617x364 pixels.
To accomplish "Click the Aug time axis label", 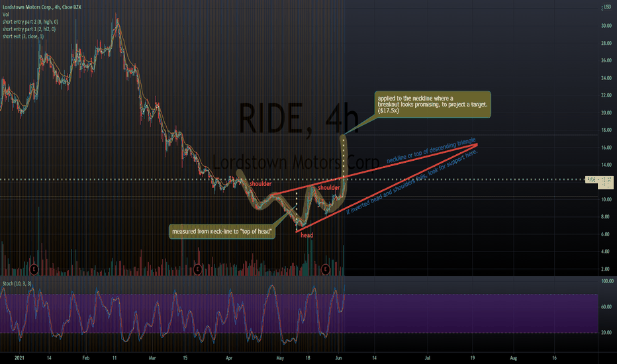I will click(x=513, y=358).
